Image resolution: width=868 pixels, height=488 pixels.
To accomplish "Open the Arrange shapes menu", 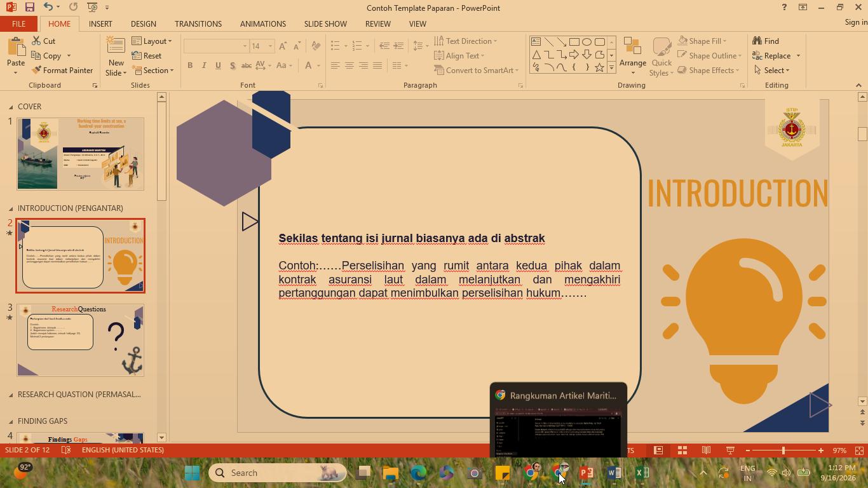I will 632,57.
